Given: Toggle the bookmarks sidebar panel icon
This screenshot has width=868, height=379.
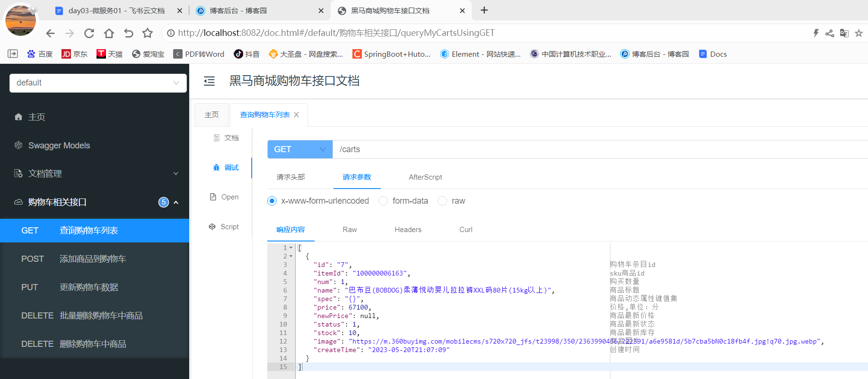Looking at the screenshot, I should pos(13,54).
